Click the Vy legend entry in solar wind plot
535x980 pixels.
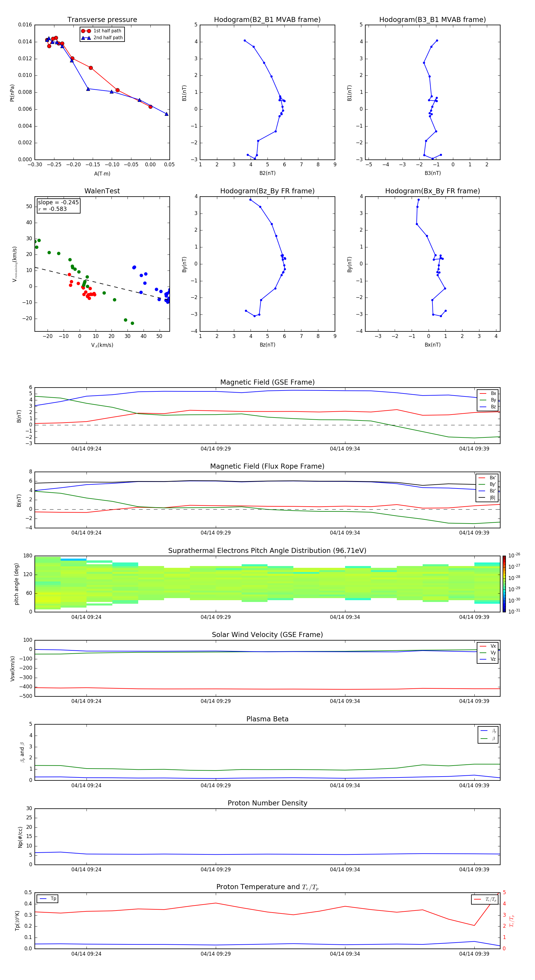tap(488, 652)
